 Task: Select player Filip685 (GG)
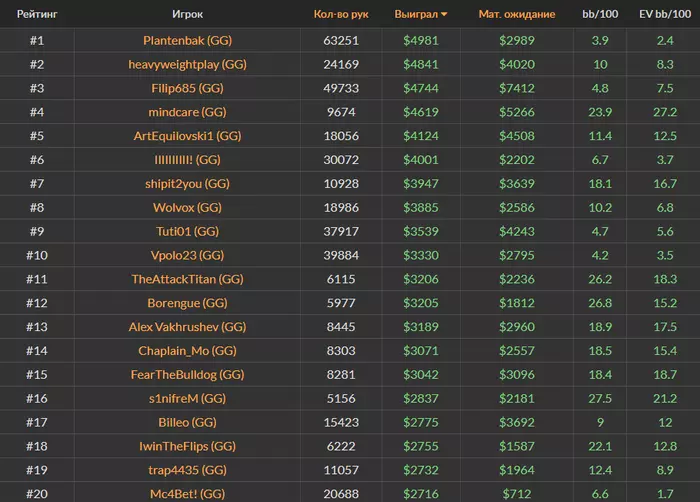tap(188, 89)
